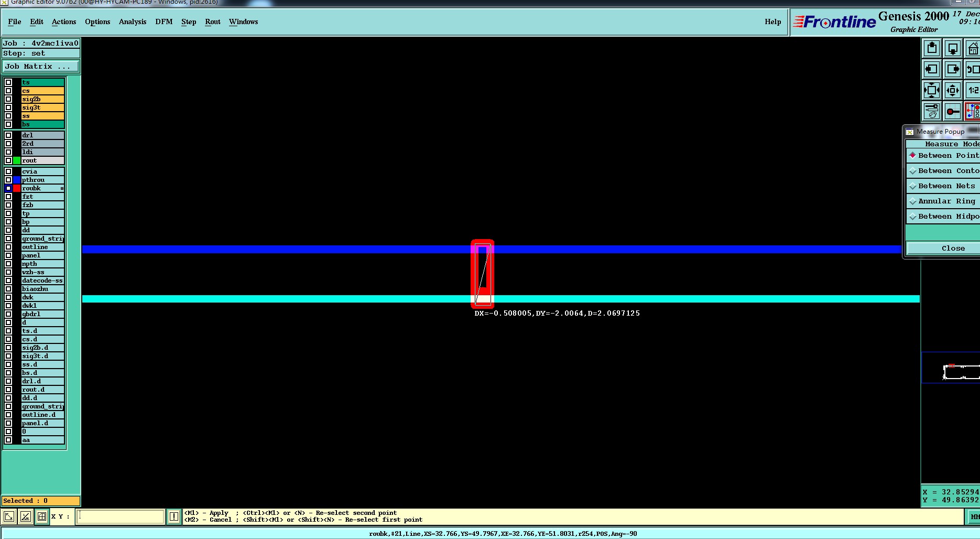Toggle the rout layer checkbox
Image resolution: width=980 pixels, height=539 pixels.
click(x=8, y=160)
